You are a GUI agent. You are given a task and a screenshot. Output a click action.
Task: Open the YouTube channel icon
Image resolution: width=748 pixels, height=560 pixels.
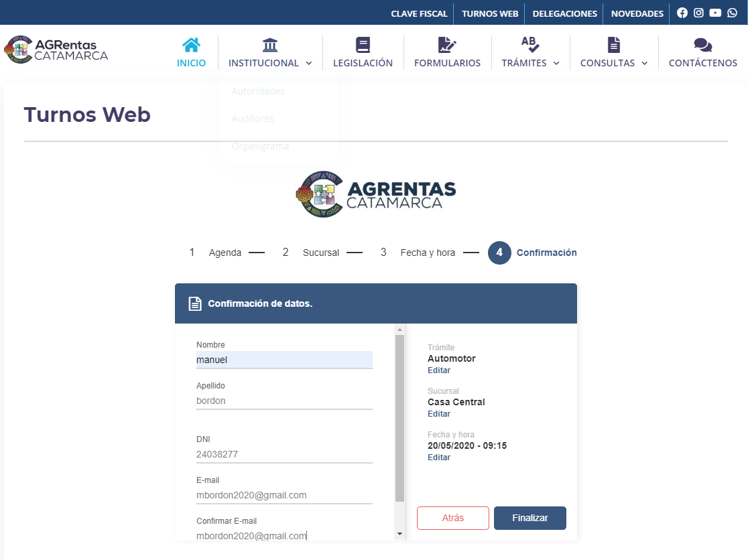715,13
